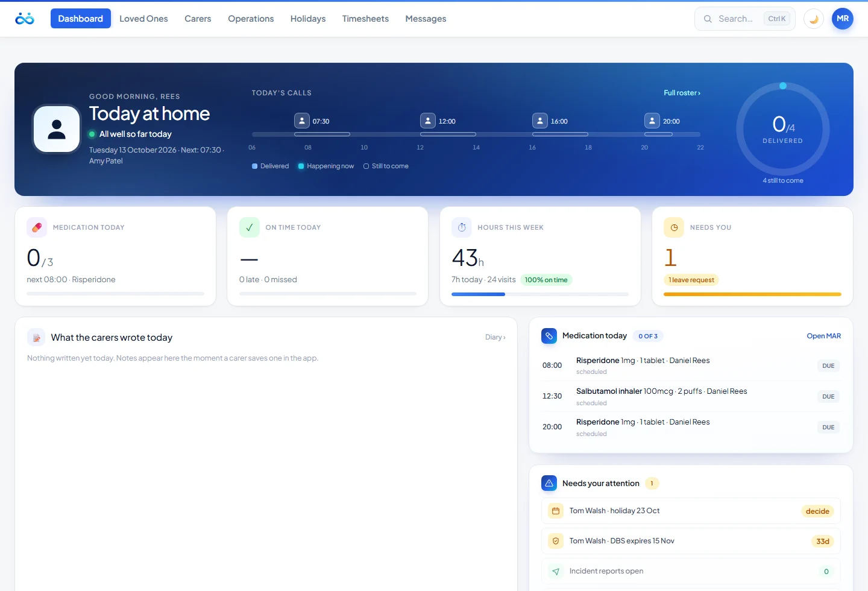Open the Carers tab
Viewport: 868px width, 591px height.
tap(198, 19)
